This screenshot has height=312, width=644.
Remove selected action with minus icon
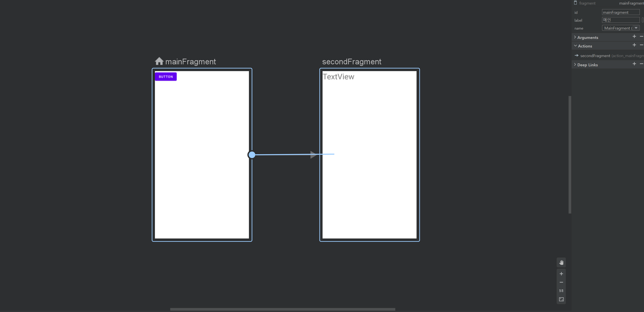coord(641,45)
